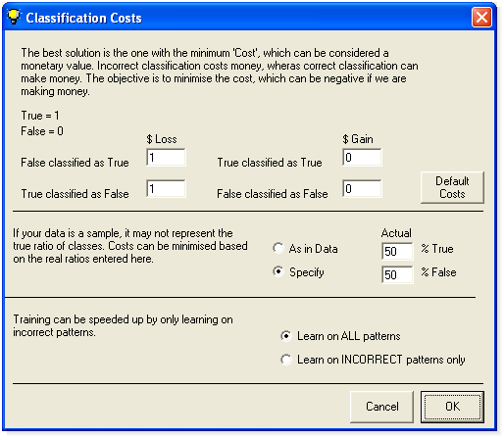
Task: Select Learn on INCORRECT patterns only
Action: point(286,360)
